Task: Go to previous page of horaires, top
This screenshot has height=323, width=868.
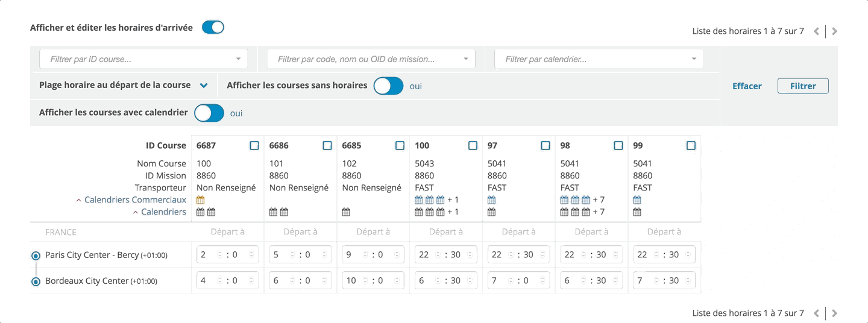Action: [x=816, y=31]
